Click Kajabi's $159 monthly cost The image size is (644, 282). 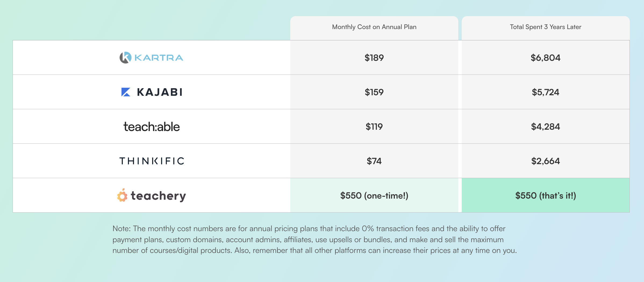[374, 92]
